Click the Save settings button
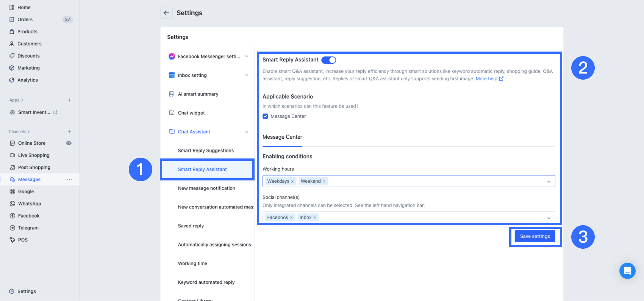 point(535,236)
